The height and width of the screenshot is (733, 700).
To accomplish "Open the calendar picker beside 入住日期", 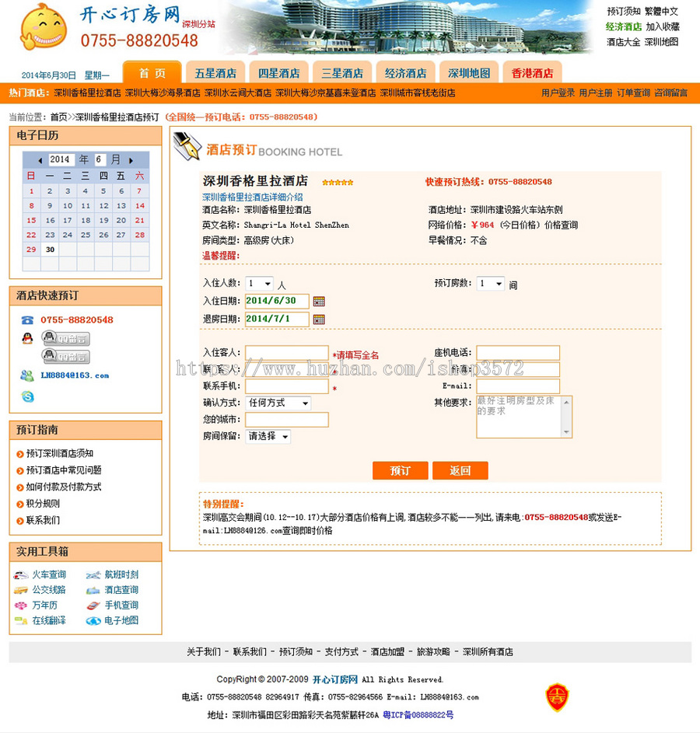I will click(x=319, y=301).
